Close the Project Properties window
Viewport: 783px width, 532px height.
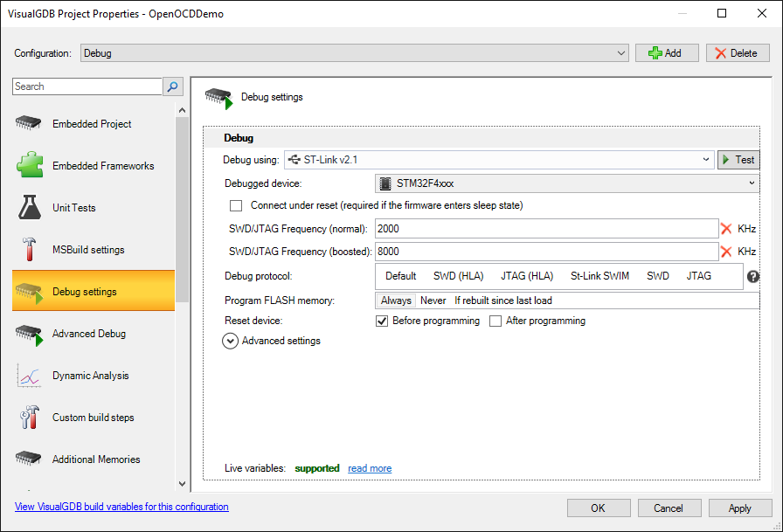[761, 13]
